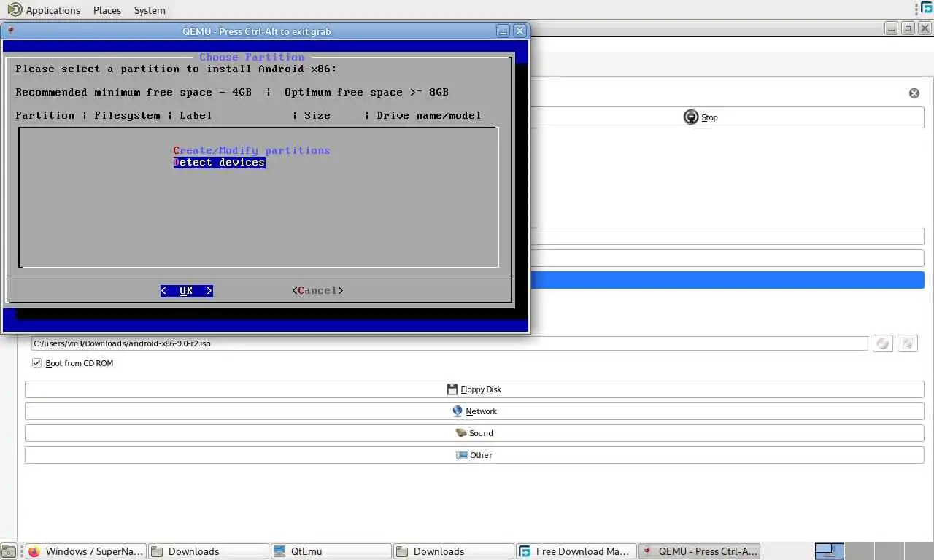Expand the Other section
This screenshot has height=560, width=934.
click(x=474, y=455)
